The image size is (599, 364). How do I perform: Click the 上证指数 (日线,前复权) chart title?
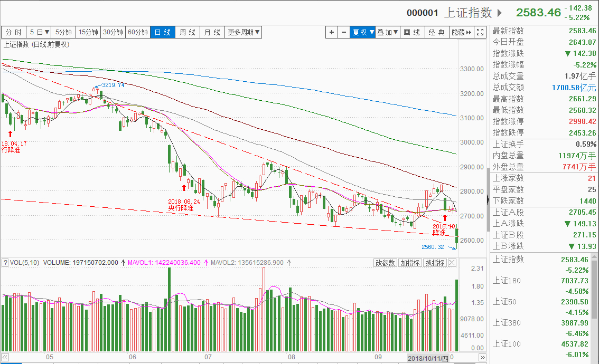tap(36, 45)
